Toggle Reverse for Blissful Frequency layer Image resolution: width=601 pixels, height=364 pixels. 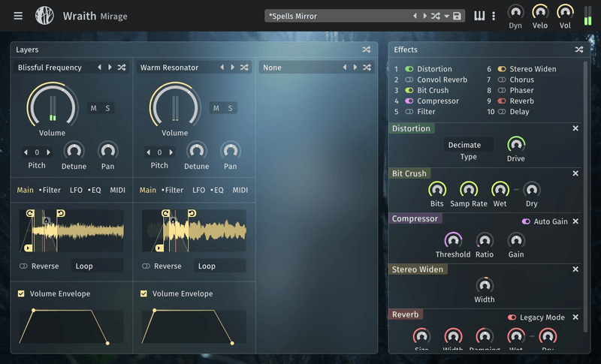pos(24,266)
